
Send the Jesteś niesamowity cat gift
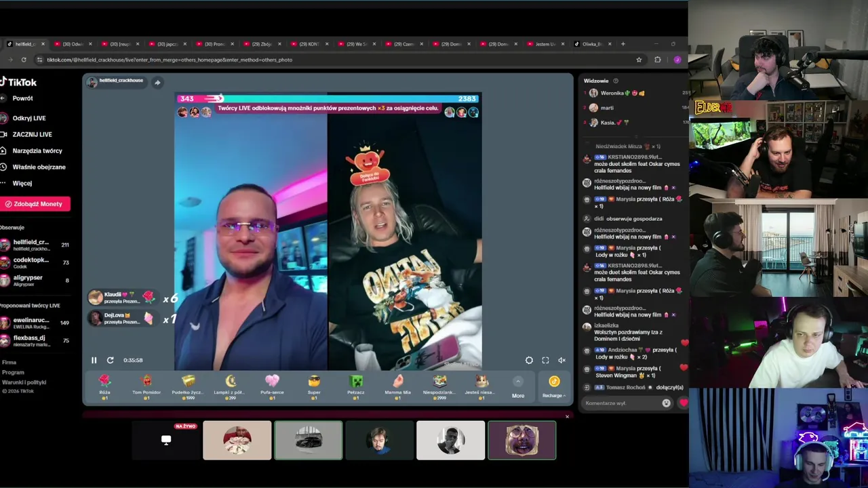(x=481, y=386)
